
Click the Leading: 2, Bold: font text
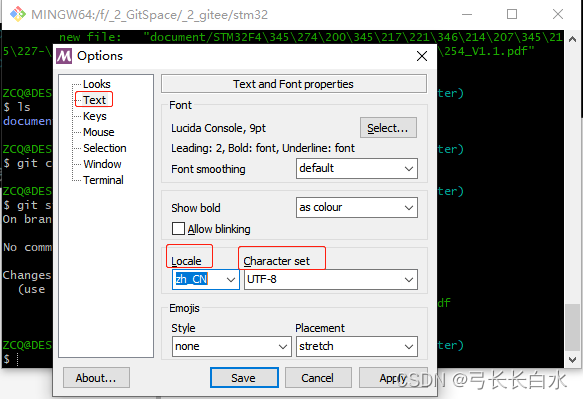pos(263,148)
